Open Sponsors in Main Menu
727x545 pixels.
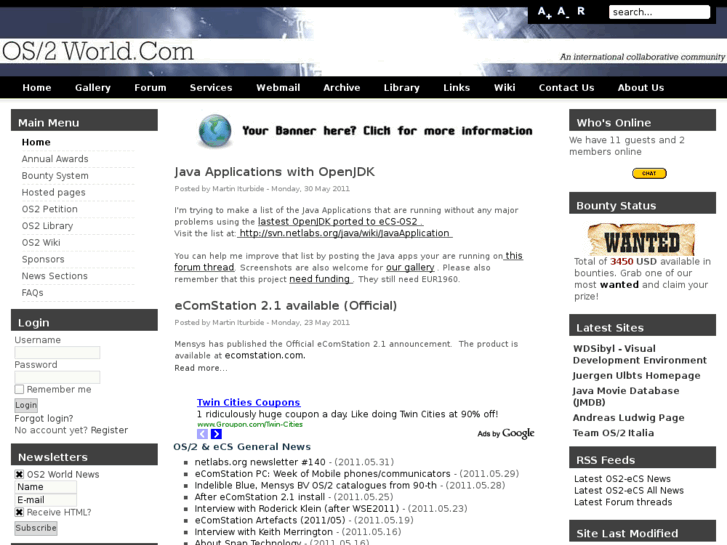tap(43, 259)
